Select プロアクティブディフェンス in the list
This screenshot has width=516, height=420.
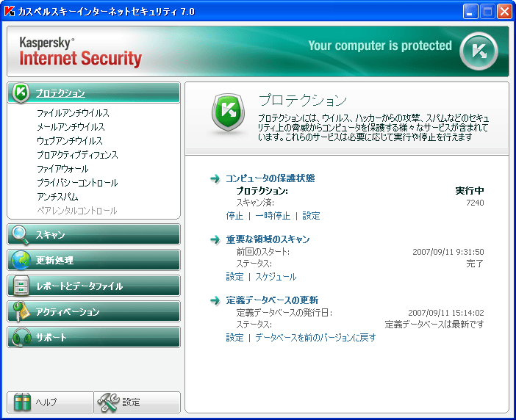tap(77, 155)
